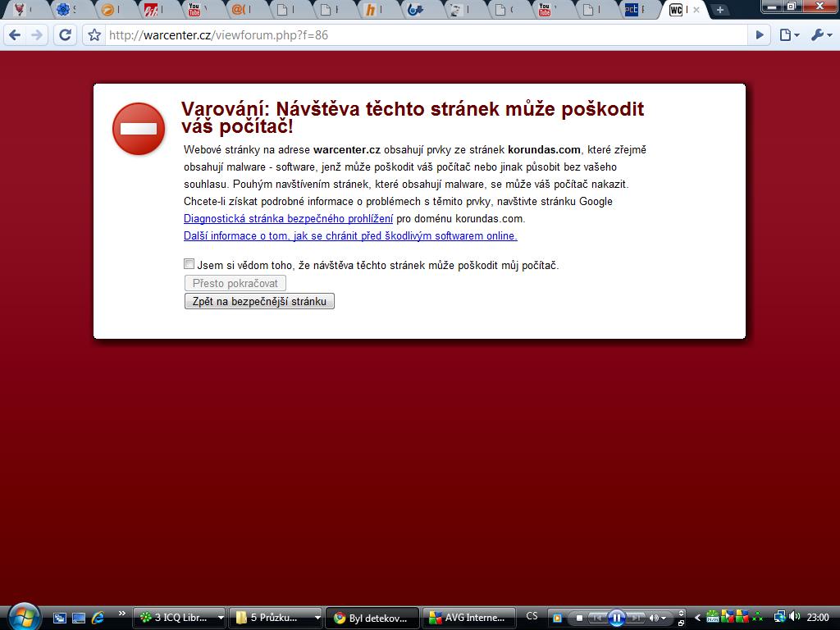Pause playback in the media toolbar
840x630 pixels.
click(616, 619)
